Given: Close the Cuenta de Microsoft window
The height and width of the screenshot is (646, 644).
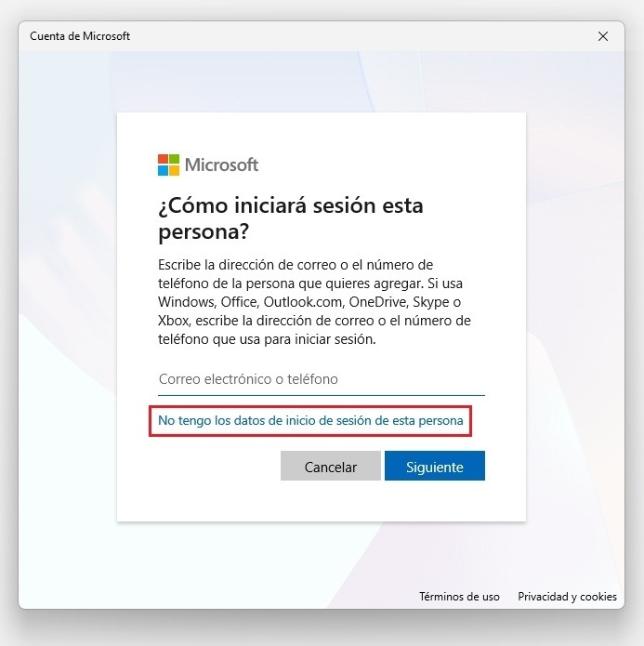Looking at the screenshot, I should point(603,36).
